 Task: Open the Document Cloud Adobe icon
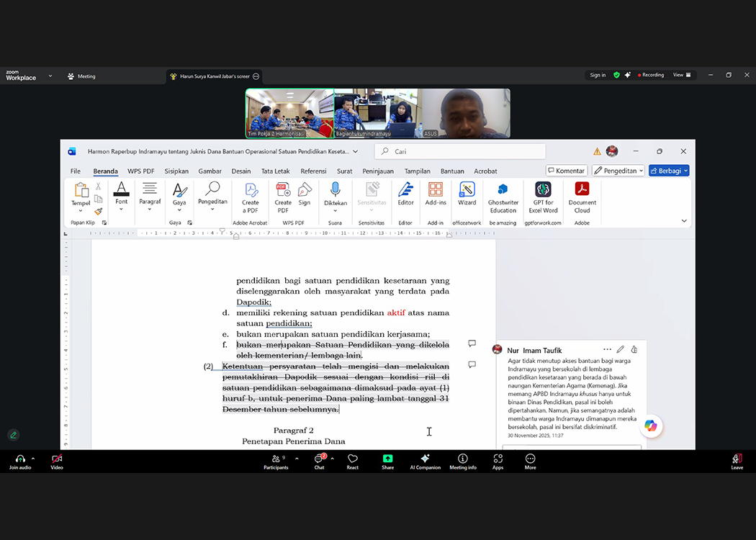point(582,190)
